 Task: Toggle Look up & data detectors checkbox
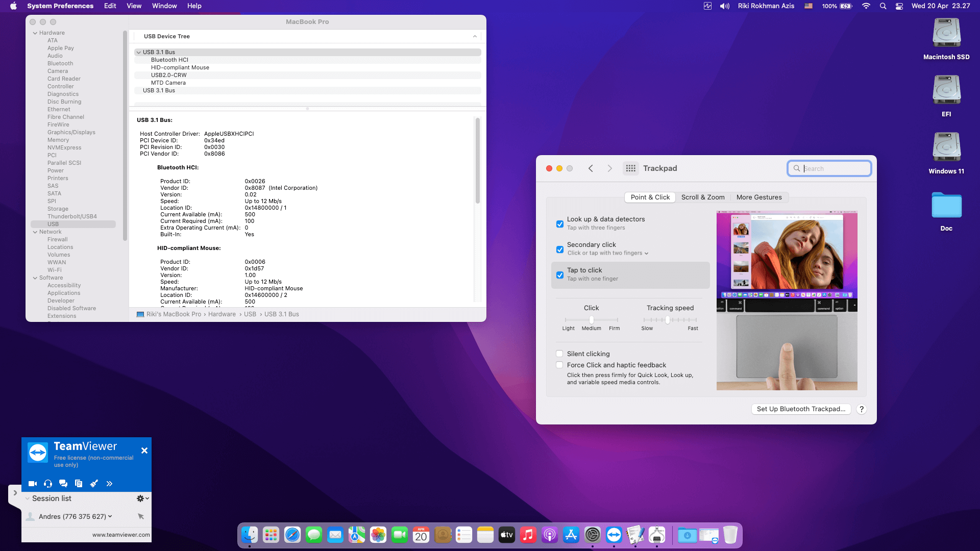[560, 224]
